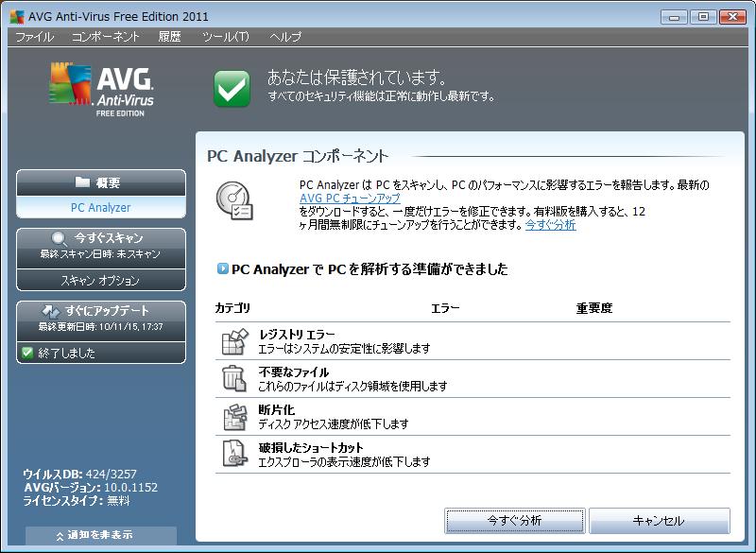Collapse notifications with 通知を非表示
Viewport: 756px width, 553px height.
pyautogui.click(x=101, y=535)
